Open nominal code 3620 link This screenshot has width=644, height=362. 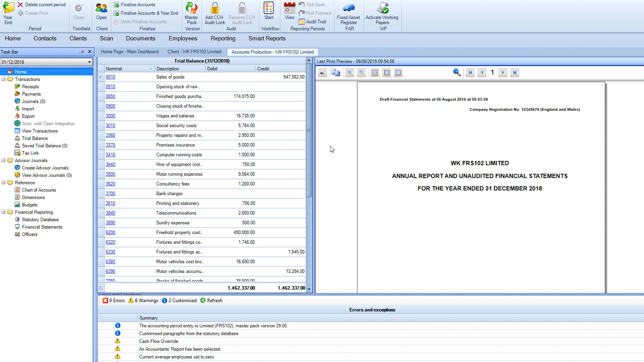tap(110, 184)
